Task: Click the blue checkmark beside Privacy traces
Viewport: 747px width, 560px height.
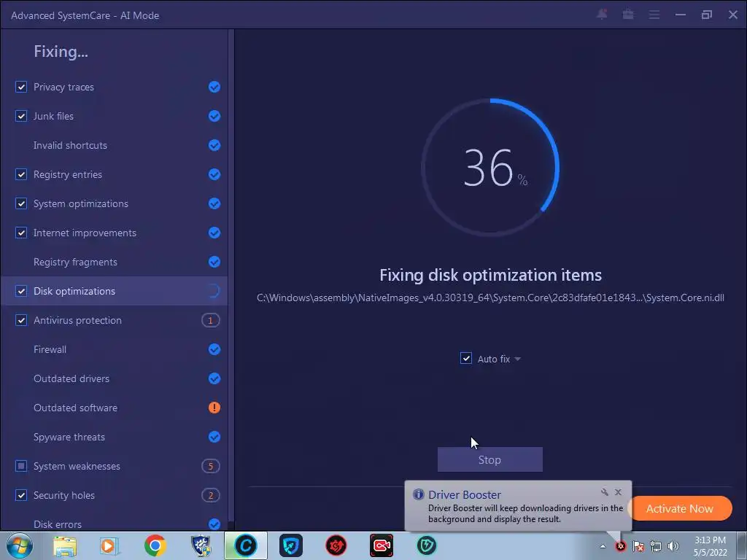Action: [x=214, y=87]
